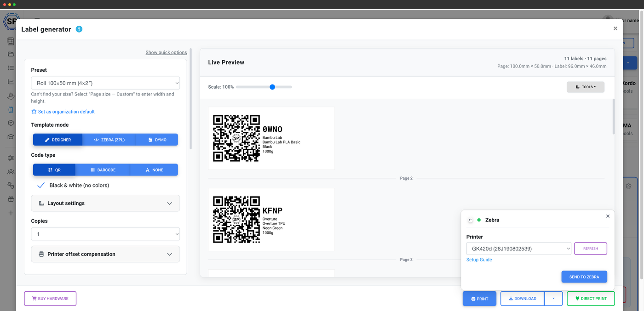Open the highlighted blue spools icon in the sidebar
This screenshot has width=644, height=311.
(x=11, y=110)
